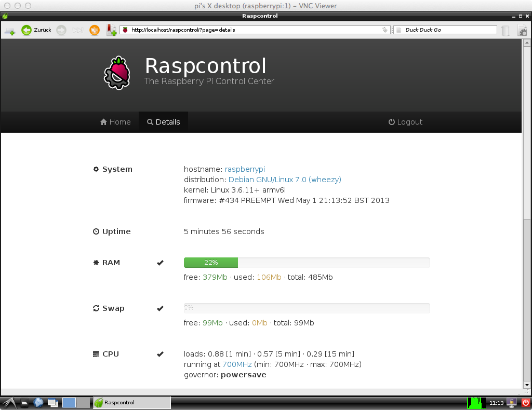Image resolution: width=532 pixels, height=410 pixels.
Task: Click the Raspcontrol raspberry gear logo
Action: point(117,73)
